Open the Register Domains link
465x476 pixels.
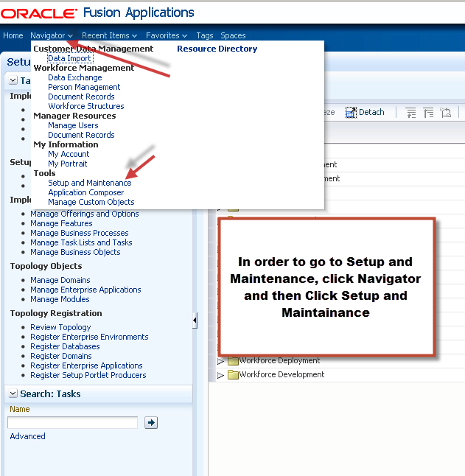tap(61, 356)
